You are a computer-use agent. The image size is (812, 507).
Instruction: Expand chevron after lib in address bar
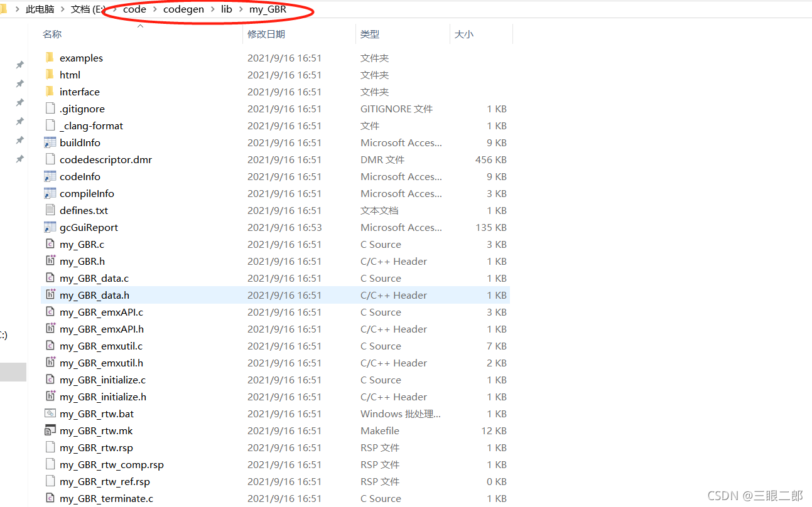click(241, 9)
